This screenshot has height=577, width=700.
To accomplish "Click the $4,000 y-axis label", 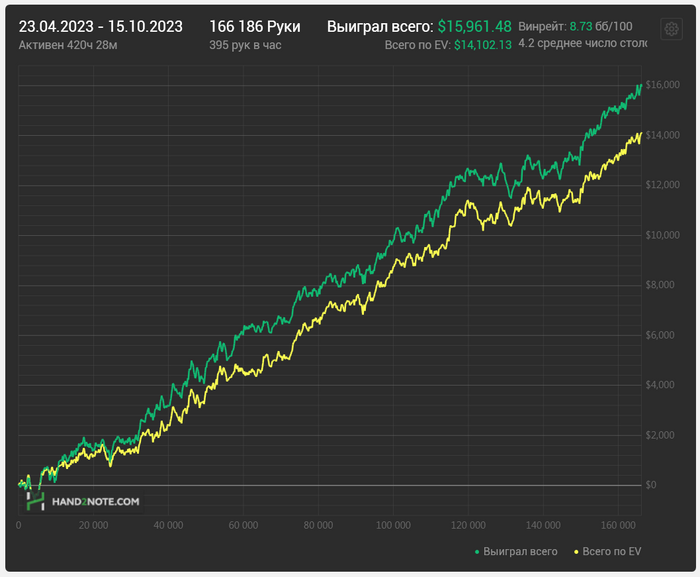I will (x=660, y=385).
